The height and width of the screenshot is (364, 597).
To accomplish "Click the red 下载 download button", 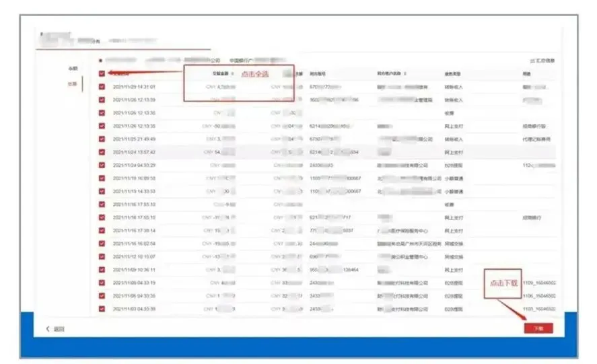I will click(x=538, y=328).
